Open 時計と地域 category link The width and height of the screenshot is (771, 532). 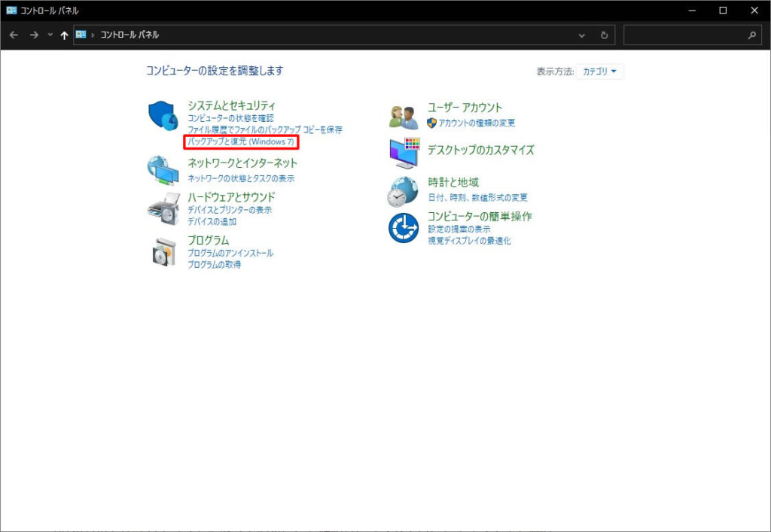click(x=453, y=182)
